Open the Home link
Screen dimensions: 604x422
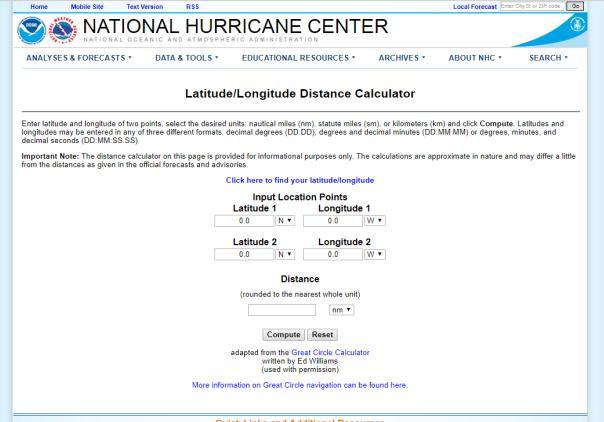pyautogui.click(x=39, y=7)
